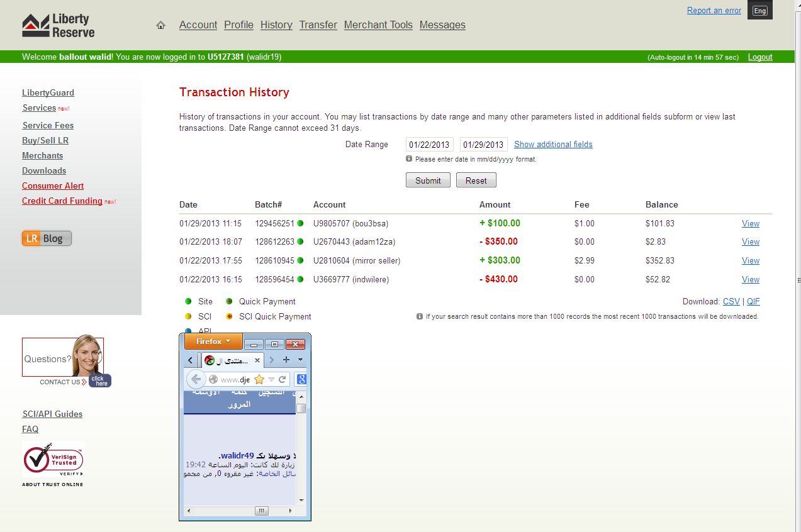Reload the page in Firefox window
The height and width of the screenshot is (532, 801).
pyautogui.click(x=283, y=379)
